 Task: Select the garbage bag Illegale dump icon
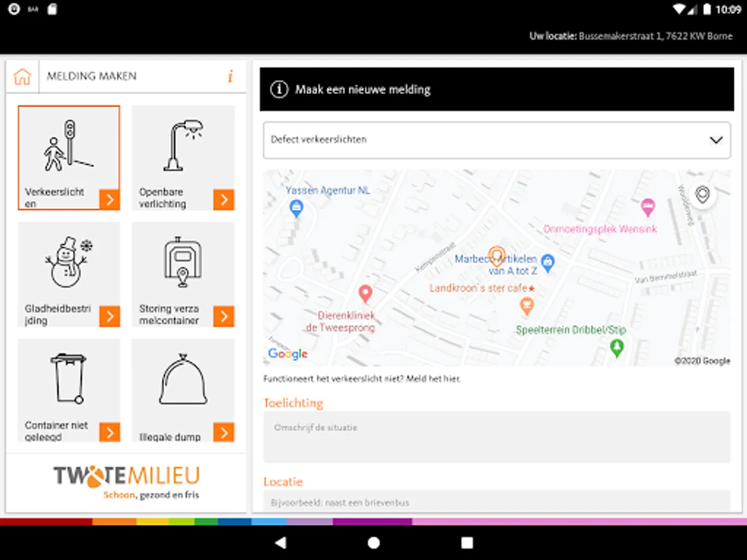pyautogui.click(x=183, y=378)
